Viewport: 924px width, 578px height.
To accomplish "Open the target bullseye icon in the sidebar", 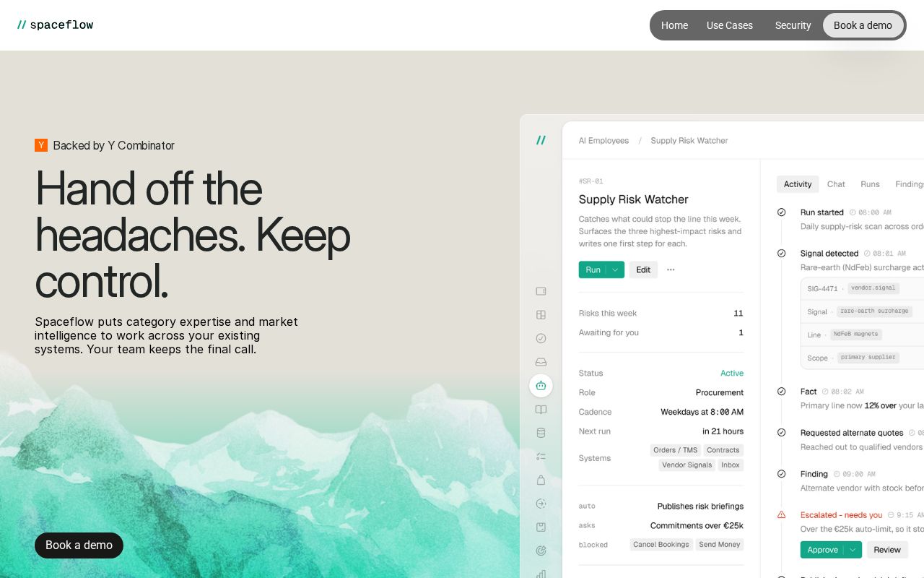I will 541,551.
